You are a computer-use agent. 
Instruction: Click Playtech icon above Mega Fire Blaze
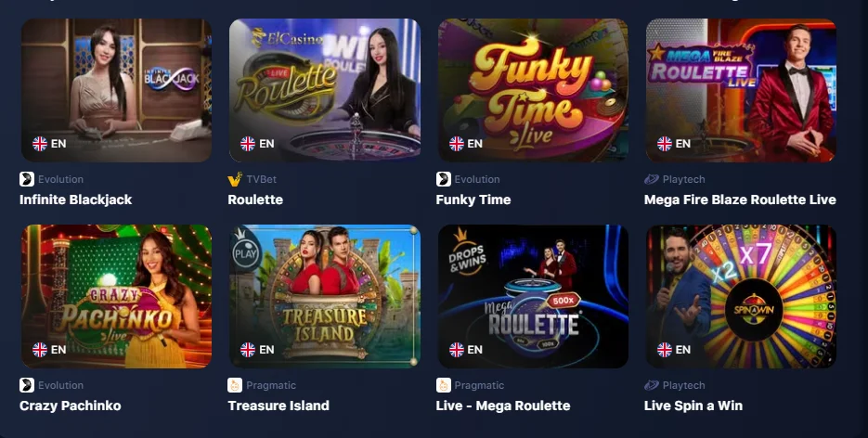(x=652, y=179)
